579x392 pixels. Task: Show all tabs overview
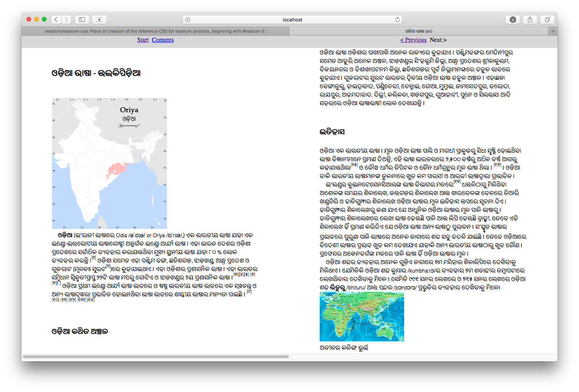[x=547, y=20]
